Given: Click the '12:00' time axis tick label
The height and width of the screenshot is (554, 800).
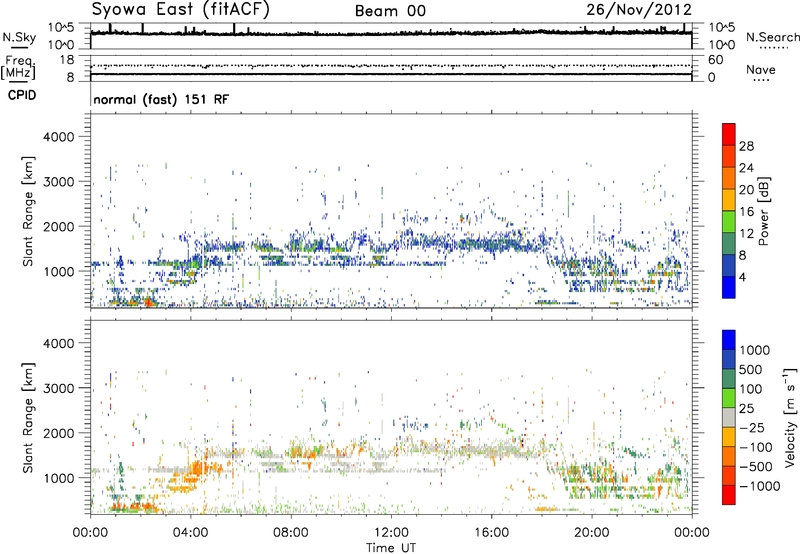Looking at the screenshot, I should pyautogui.click(x=391, y=533).
